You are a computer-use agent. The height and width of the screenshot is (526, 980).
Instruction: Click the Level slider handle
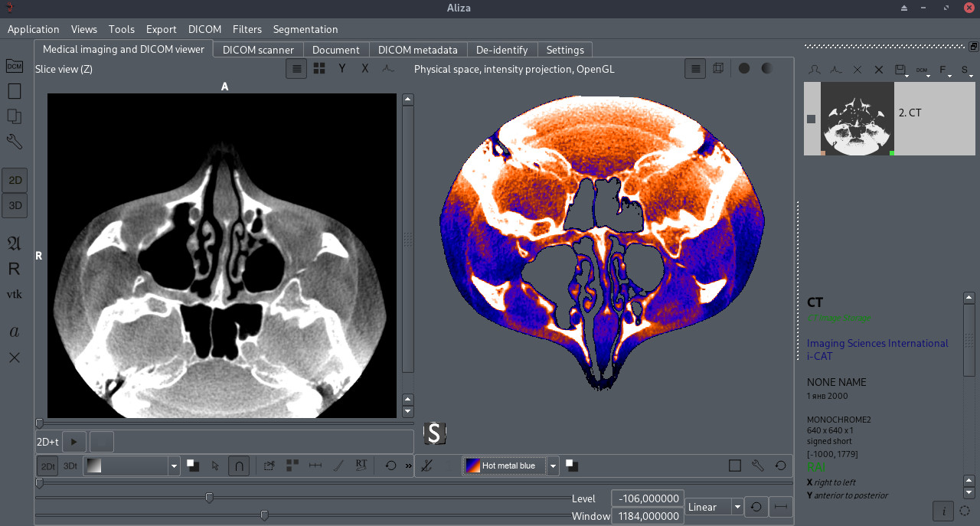(209, 498)
